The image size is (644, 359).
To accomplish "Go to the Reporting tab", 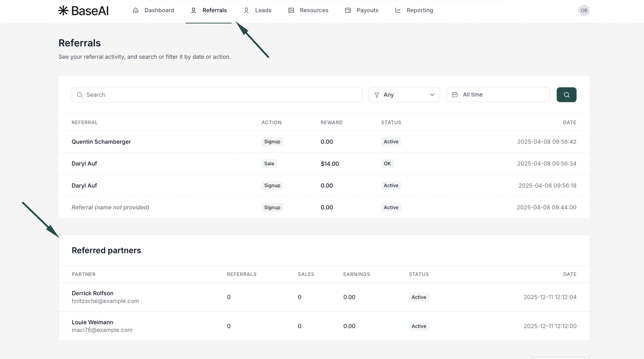I will [420, 10].
